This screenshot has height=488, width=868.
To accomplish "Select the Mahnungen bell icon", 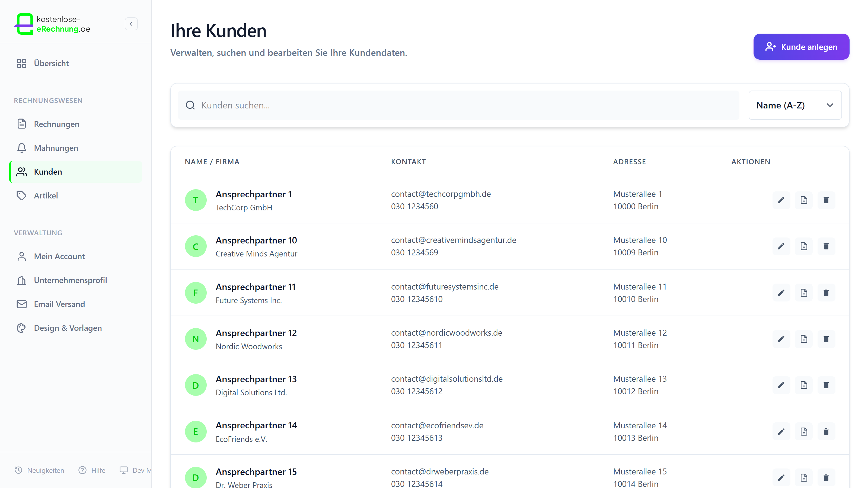I will (22, 147).
